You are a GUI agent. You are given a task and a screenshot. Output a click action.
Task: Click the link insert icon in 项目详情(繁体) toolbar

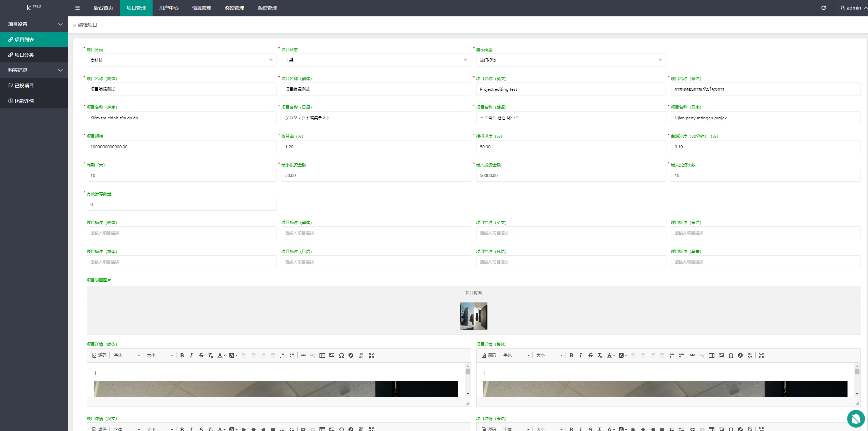pyautogui.click(x=693, y=356)
